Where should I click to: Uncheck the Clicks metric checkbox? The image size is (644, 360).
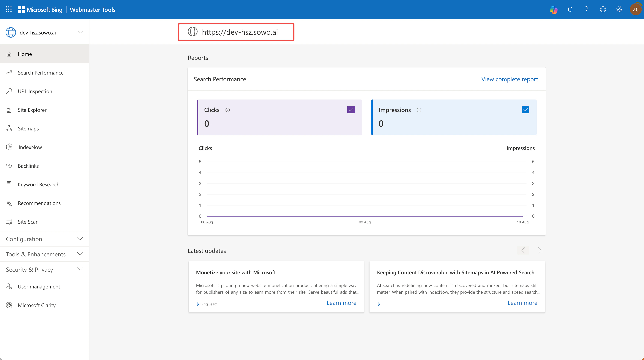point(351,110)
